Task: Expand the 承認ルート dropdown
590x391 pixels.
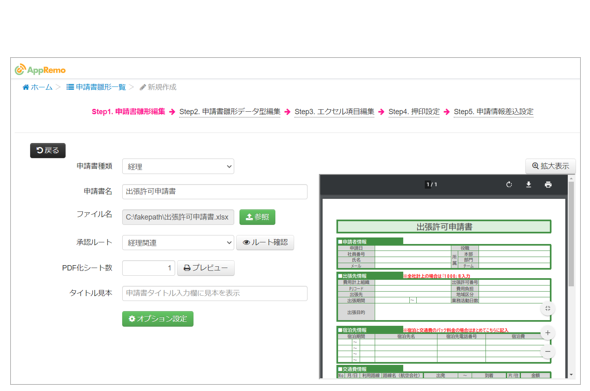Action: point(178,243)
